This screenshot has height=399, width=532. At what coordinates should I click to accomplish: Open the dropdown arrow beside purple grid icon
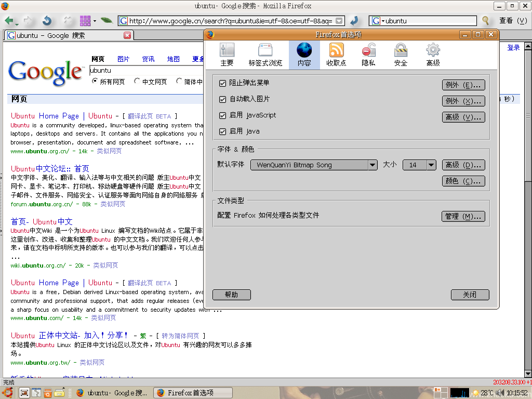tap(95, 21)
